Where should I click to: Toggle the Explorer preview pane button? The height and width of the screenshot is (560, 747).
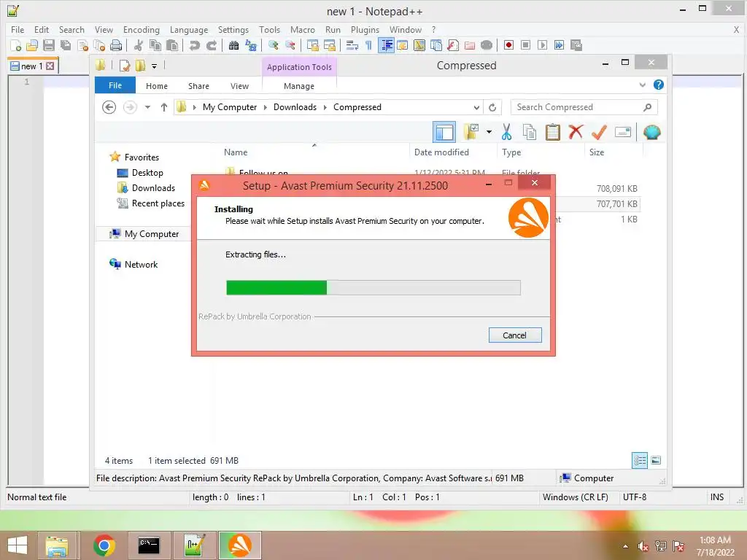[x=444, y=132]
